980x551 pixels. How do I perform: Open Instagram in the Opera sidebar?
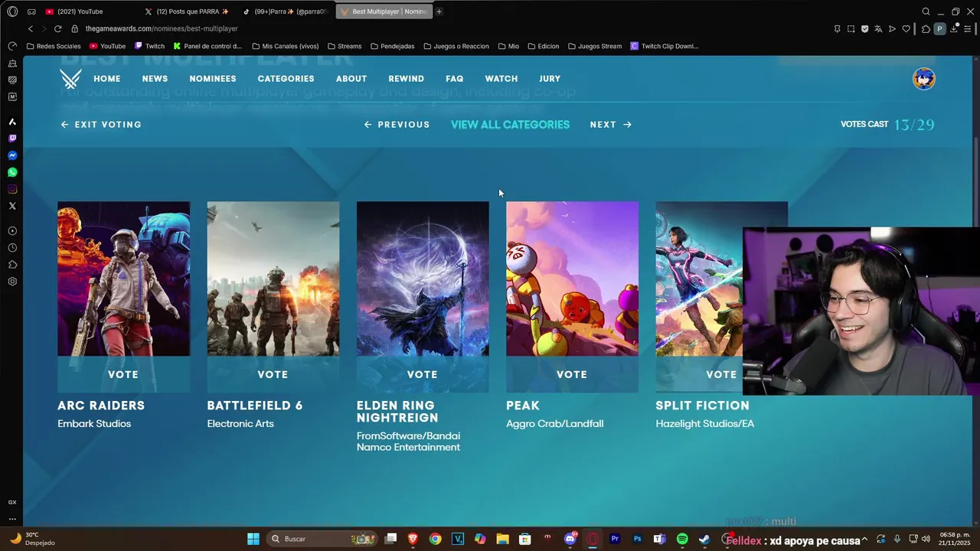pos(12,189)
